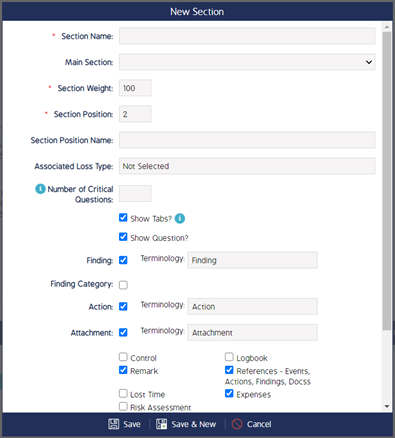Click the scrollbar up arrow
The image size is (395, 438).
point(387,27)
